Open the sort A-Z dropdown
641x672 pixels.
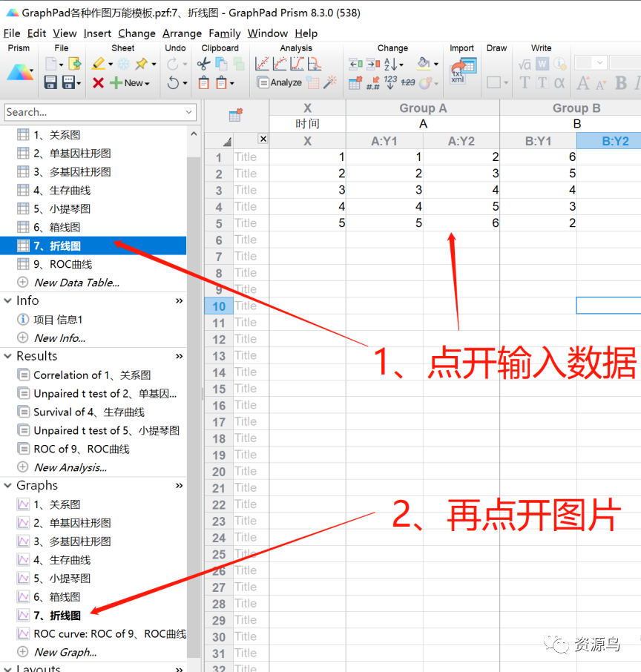pos(401,65)
